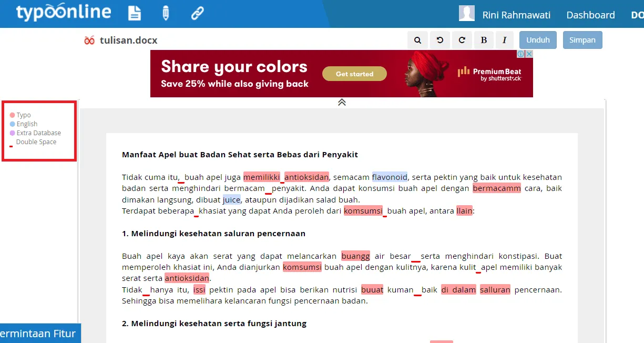Image resolution: width=644 pixels, height=343 pixels.
Task: Open the search tool in toolbar
Action: click(x=417, y=40)
